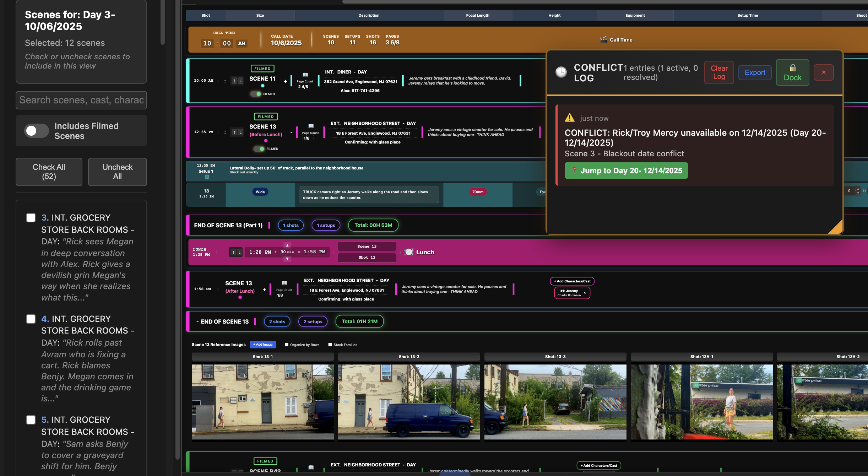Toggle Scene 11 FILMED switch
This screenshot has width=868, height=476.
click(256, 94)
